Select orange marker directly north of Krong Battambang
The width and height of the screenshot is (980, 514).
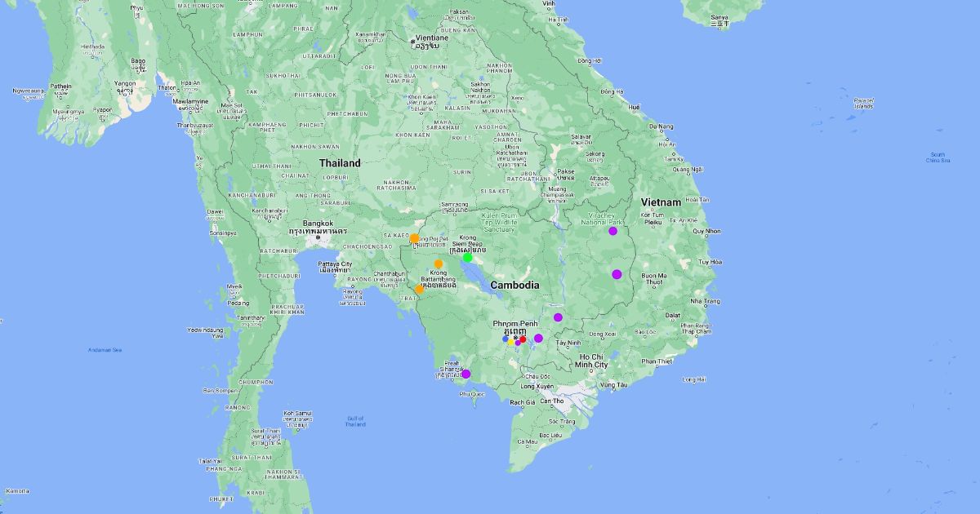(439, 264)
